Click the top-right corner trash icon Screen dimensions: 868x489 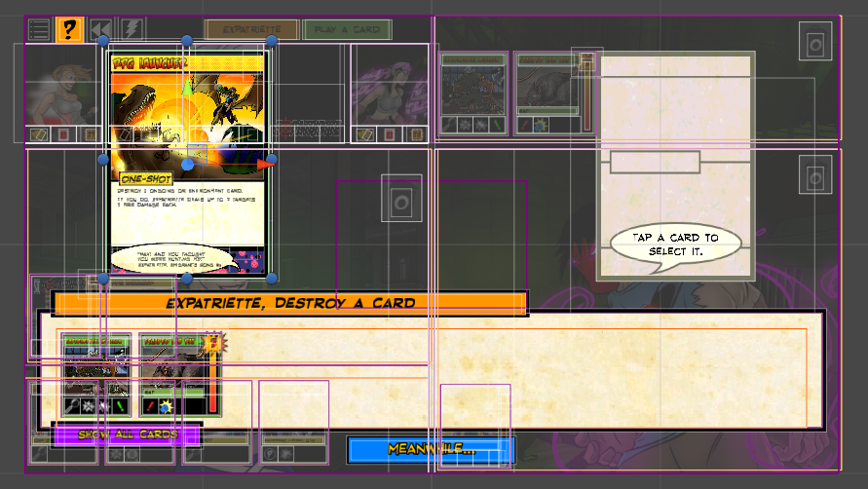tap(815, 41)
